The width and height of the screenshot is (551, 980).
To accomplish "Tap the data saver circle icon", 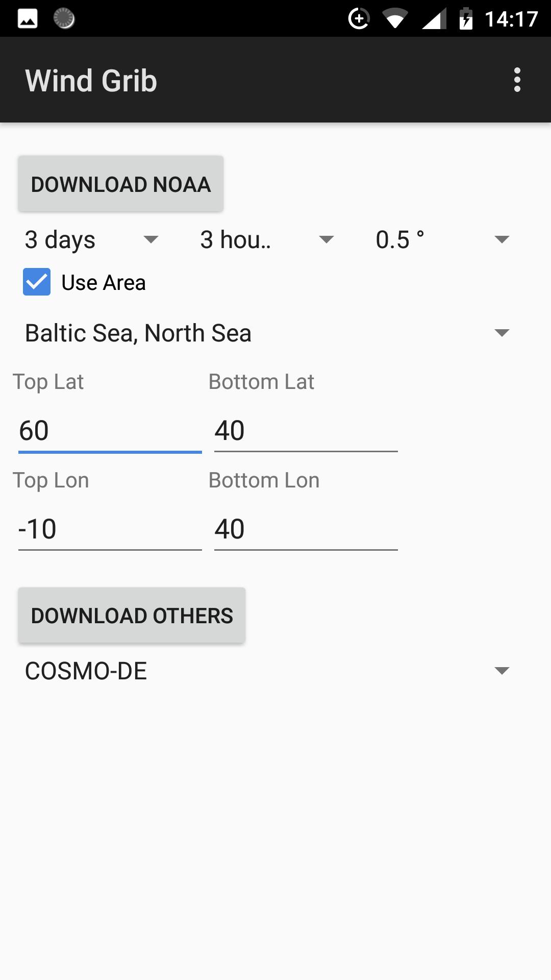I will click(x=359, y=19).
